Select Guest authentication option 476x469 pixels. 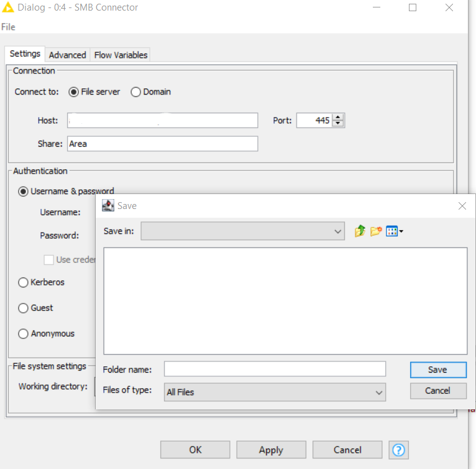tap(24, 308)
